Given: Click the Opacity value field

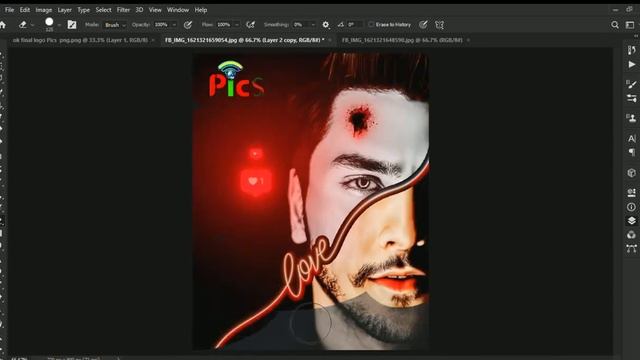Looking at the screenshot, I should coord(162,25).
